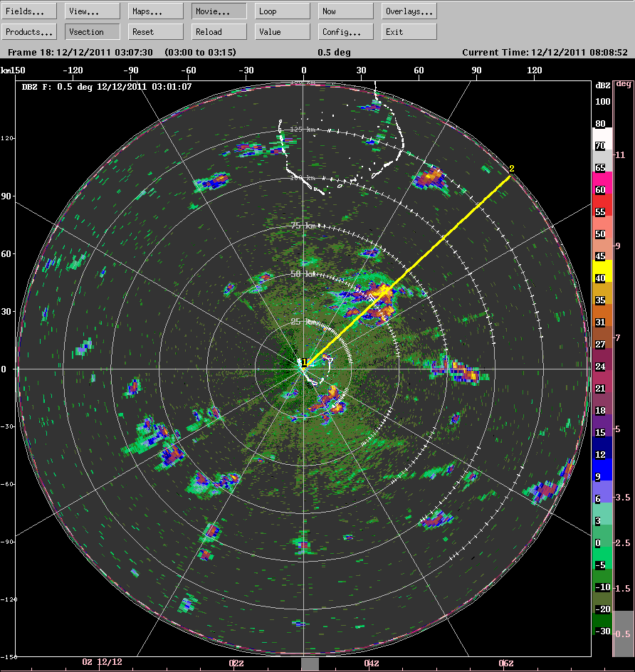Image resolution: width=635 pixels, height=672 pixels.
Task: Select the 1.5 deg elevation tilt
Action: [623, 589]
